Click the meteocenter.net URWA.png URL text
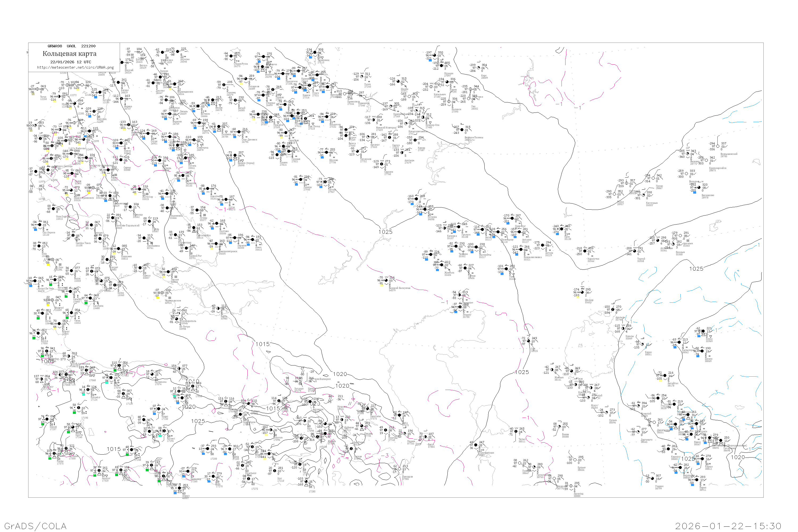Viewport: 798px width, 532px height. click(75, 68)
